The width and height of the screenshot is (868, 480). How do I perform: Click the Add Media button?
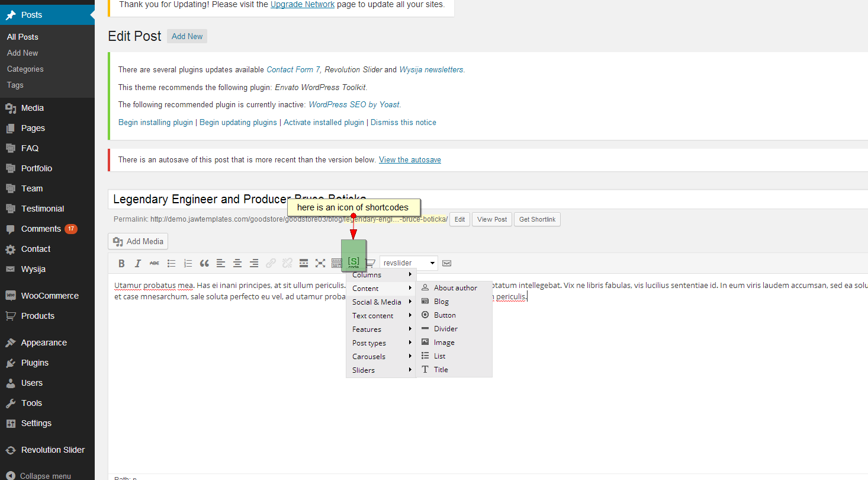click(x=138, y=241)
